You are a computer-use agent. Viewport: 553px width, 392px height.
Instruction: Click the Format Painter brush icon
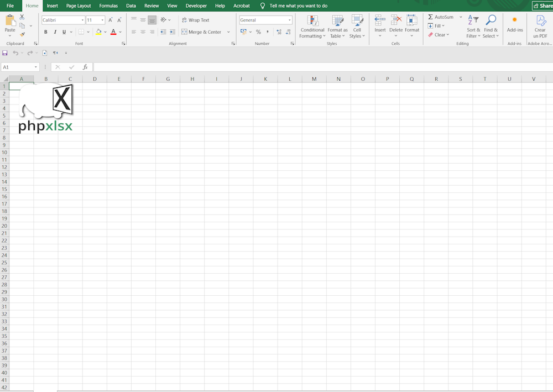pos(22,34)
